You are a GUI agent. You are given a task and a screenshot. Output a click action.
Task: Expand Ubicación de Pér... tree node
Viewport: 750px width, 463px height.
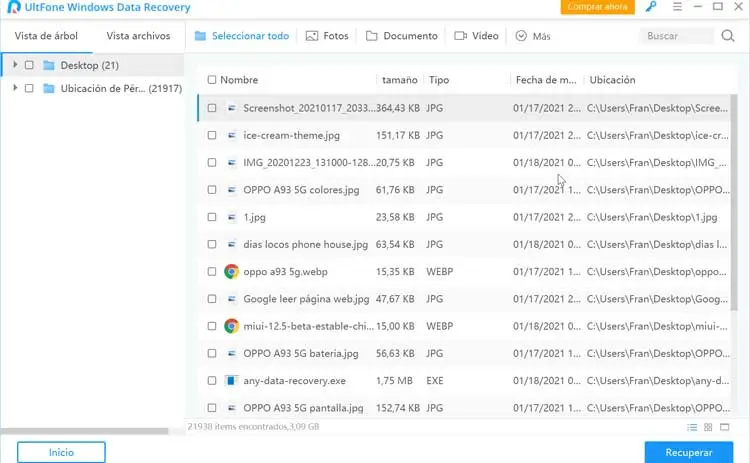(x=15, y=88)
